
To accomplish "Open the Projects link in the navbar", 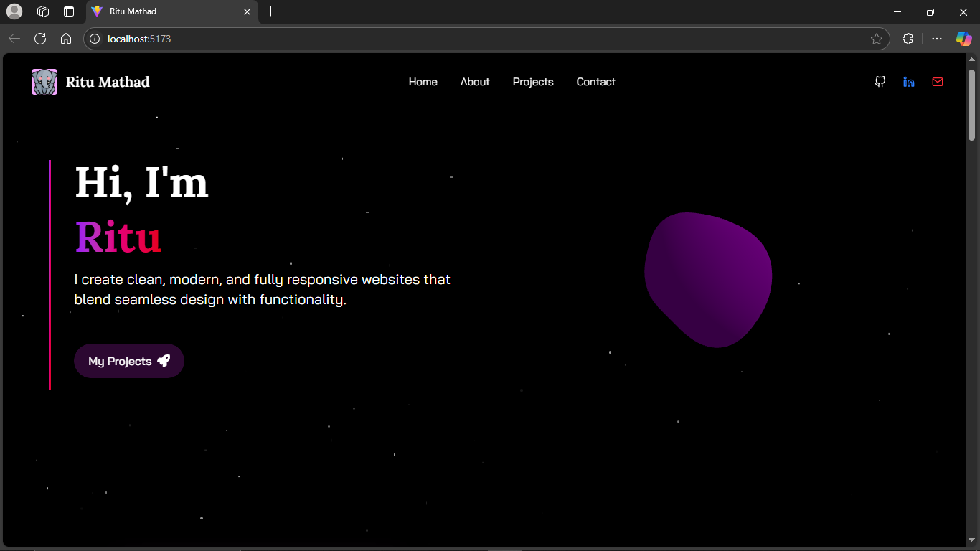I will pyautogui.click(x=533, y=82).
